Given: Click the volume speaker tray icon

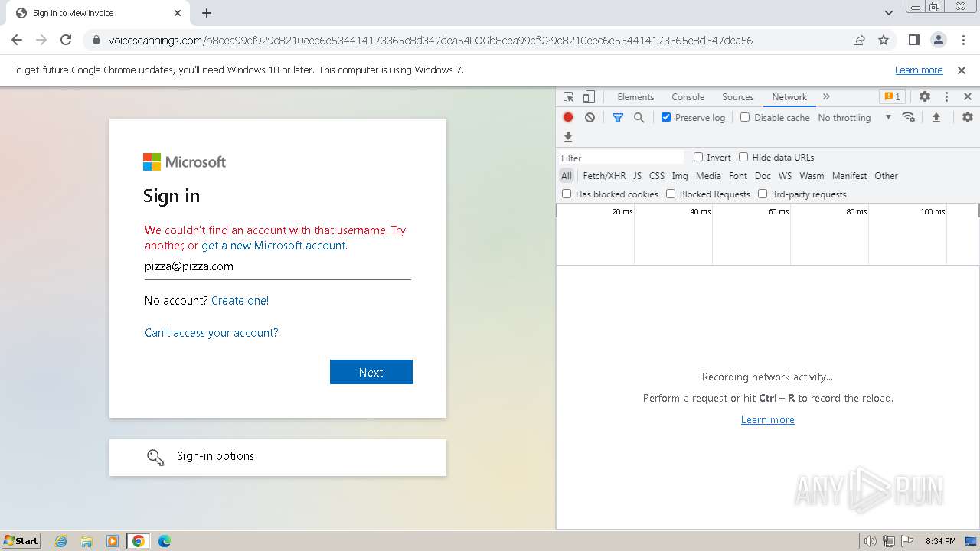Looking at the screenshot, I should tap(870, 541).
